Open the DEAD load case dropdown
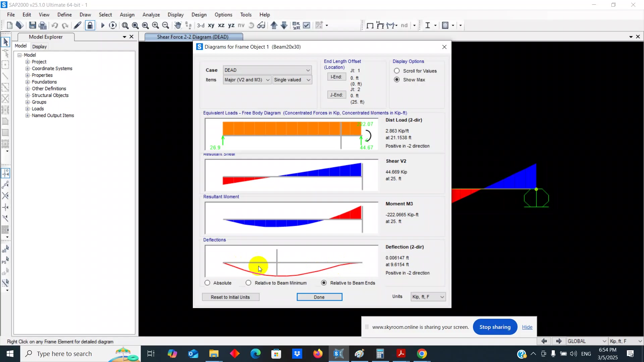Image resolution: width=644 pixels, height=362 pixels. point(267,70)
